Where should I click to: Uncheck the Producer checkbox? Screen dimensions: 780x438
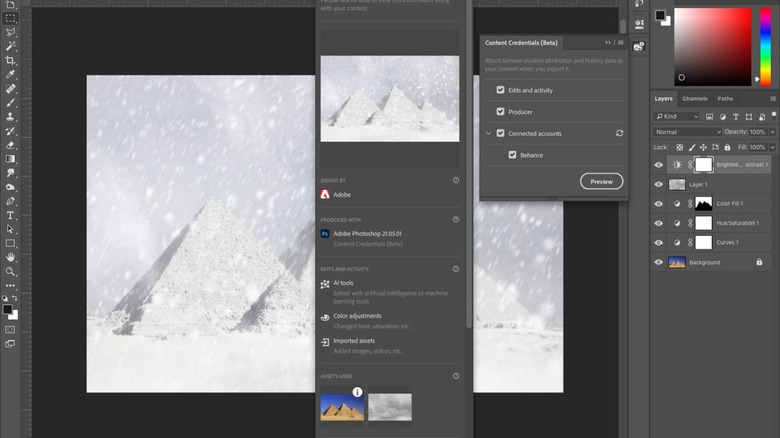tap(500, 111)
